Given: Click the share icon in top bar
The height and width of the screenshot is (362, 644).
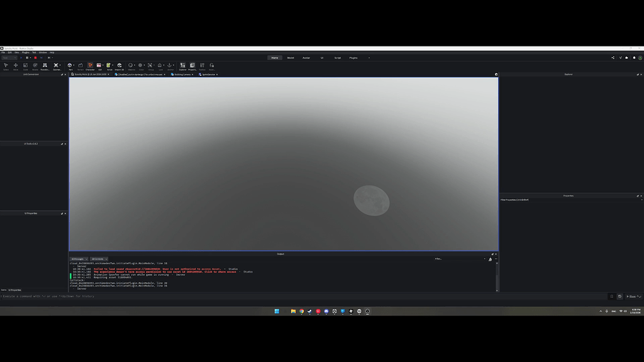Looking at the screenshot, I should click(x=613, y=58).
